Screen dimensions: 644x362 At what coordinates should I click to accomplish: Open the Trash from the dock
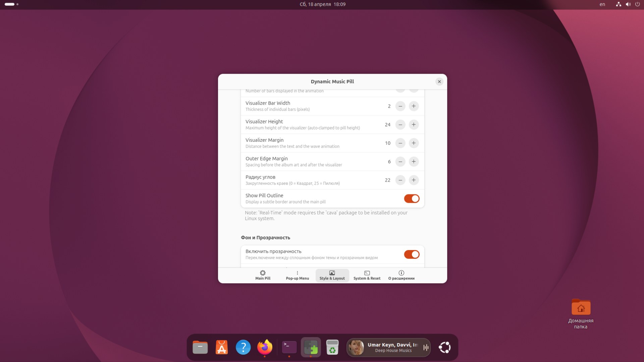[x=332, y=347]
